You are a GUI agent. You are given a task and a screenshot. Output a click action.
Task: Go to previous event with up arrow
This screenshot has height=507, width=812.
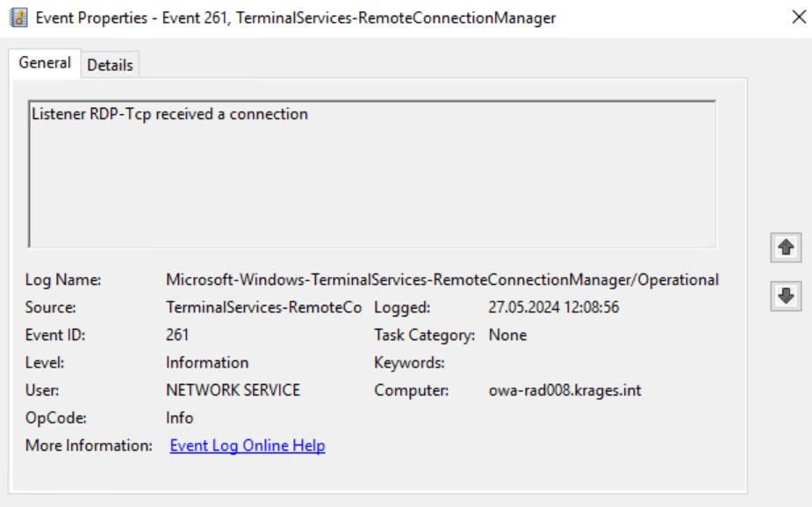pos(786,248)
